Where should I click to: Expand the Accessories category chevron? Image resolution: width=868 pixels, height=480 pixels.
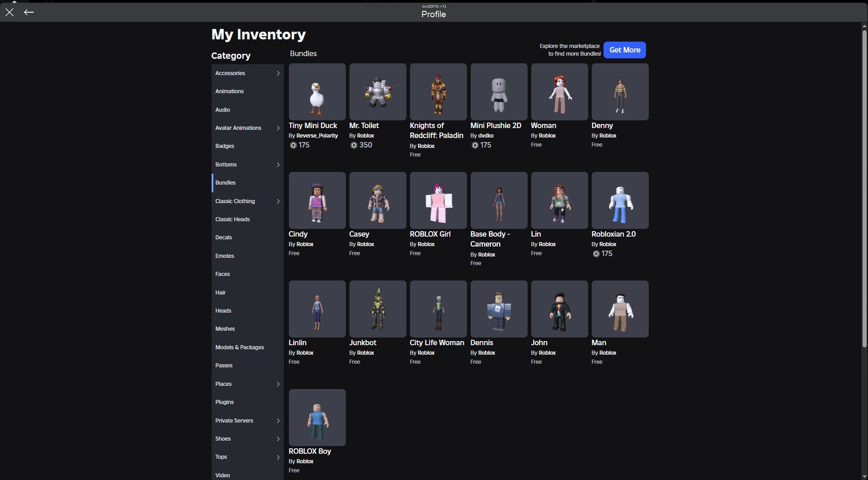(278, 73)
